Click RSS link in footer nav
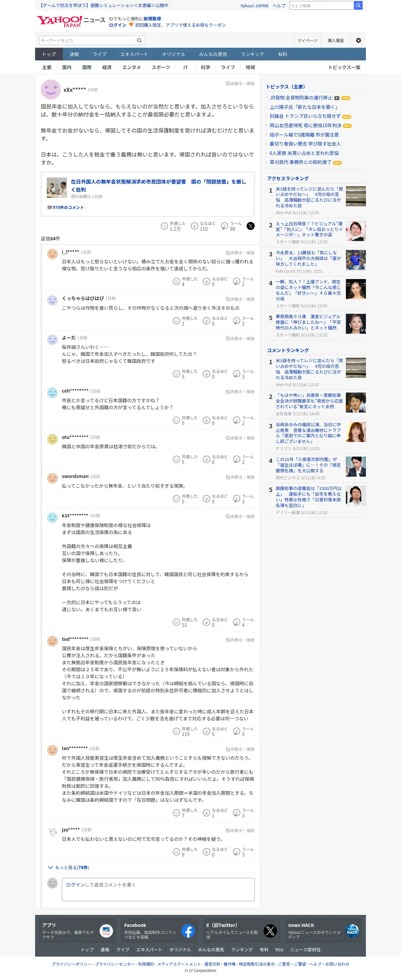Image resolution: width=401 pixels, height=980 pixels. click(x=279, y=950)
